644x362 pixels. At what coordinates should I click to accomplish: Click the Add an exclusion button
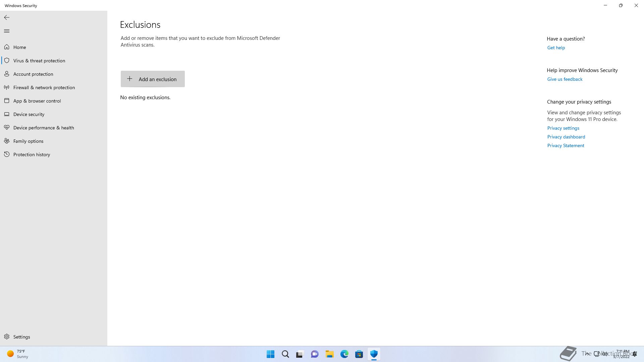tap(153, 79)
